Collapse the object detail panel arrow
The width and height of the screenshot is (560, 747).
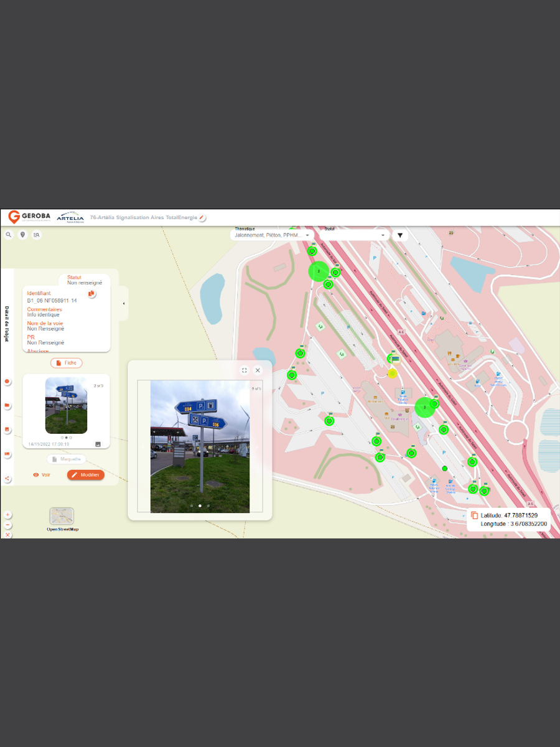pos(123,304)
